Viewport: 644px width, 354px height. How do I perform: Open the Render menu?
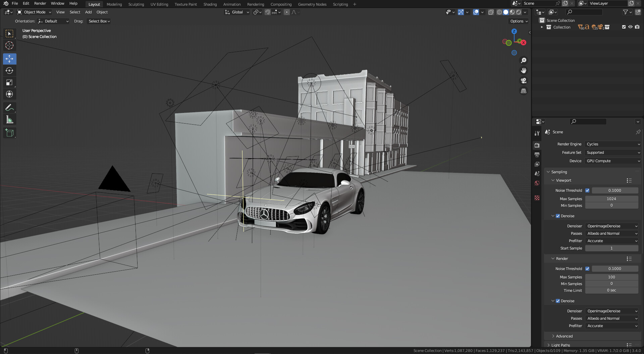(x=40, y=3)
